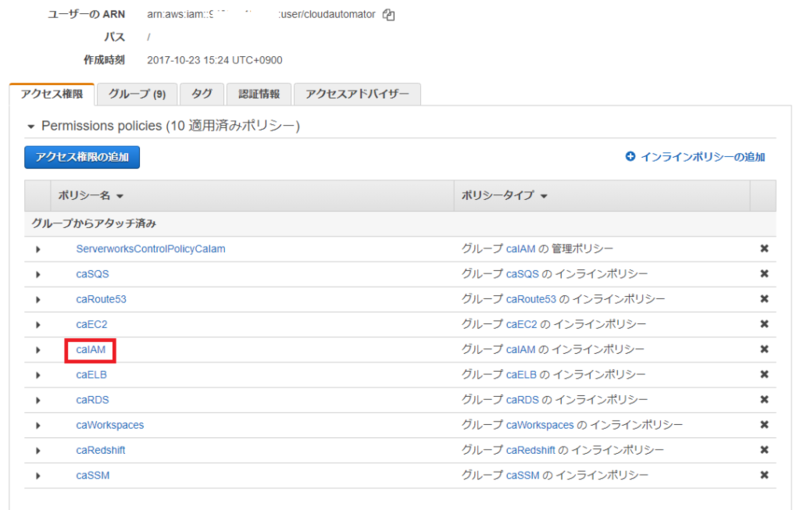800x510 pixels.
Task: Click the アクセス権限の追加 button
Action: point(82,157)
